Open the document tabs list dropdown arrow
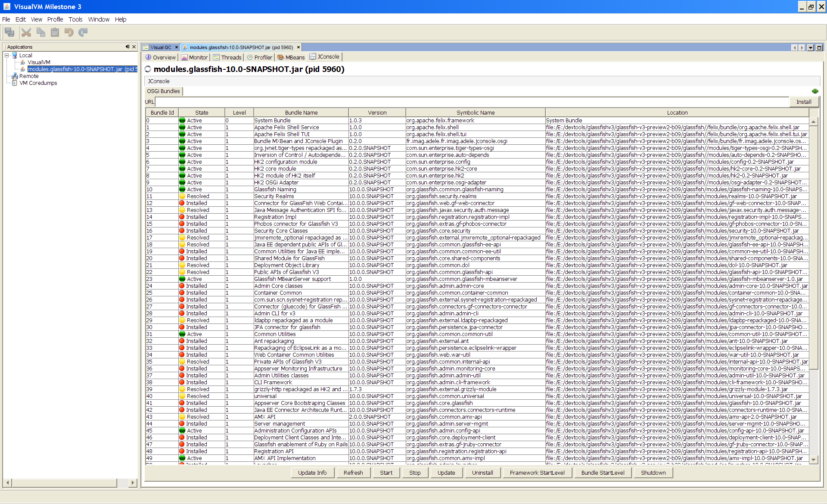This screenshot has height=504, width=827. 811,48
